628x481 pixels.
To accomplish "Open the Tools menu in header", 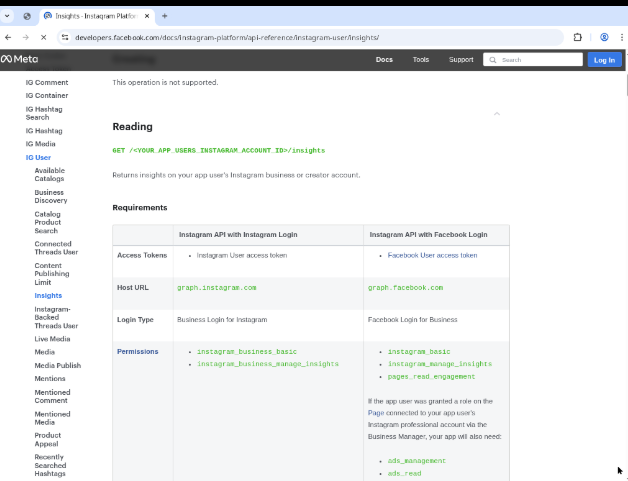I will 421,60.
